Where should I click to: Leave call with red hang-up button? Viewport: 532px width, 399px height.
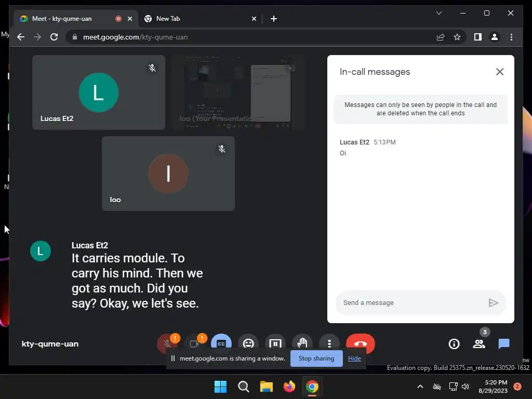pyautogui.click(x=361, y=343)
